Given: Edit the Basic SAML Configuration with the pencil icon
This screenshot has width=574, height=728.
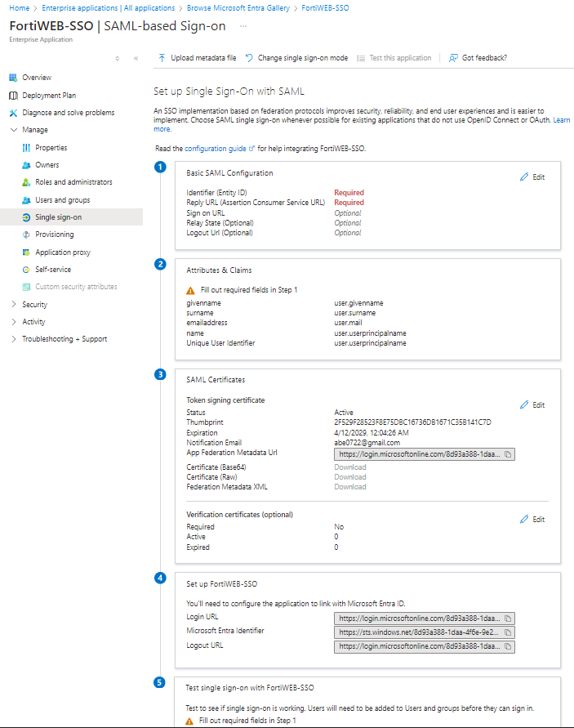Looking at the screenshot, I should [532, 176].
